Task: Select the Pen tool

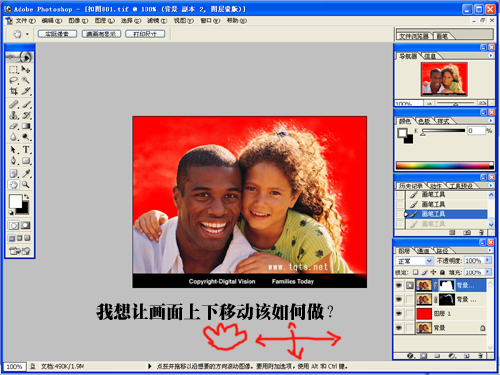Action: click(x=14, y=161)
